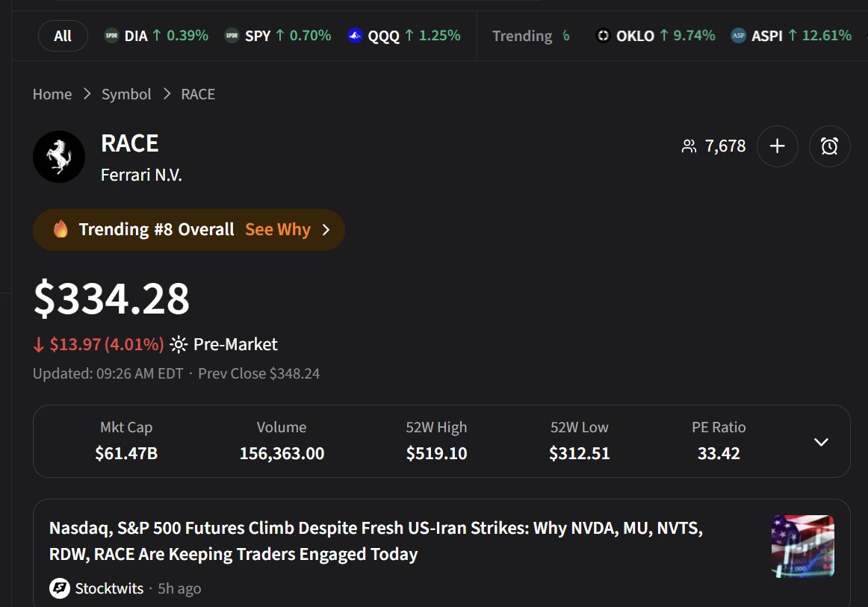Image resolution: width=868 pixels, height=607 pixels.
Task: Click the ASPI logo icon
Action: pyautogui.click(x=738, y=36)
